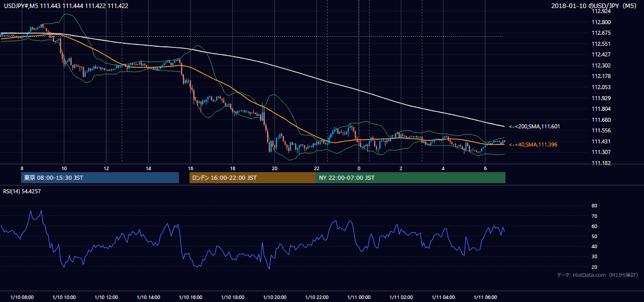
Task: Open the HistData.com data source credit
Action: click(598, 275)
